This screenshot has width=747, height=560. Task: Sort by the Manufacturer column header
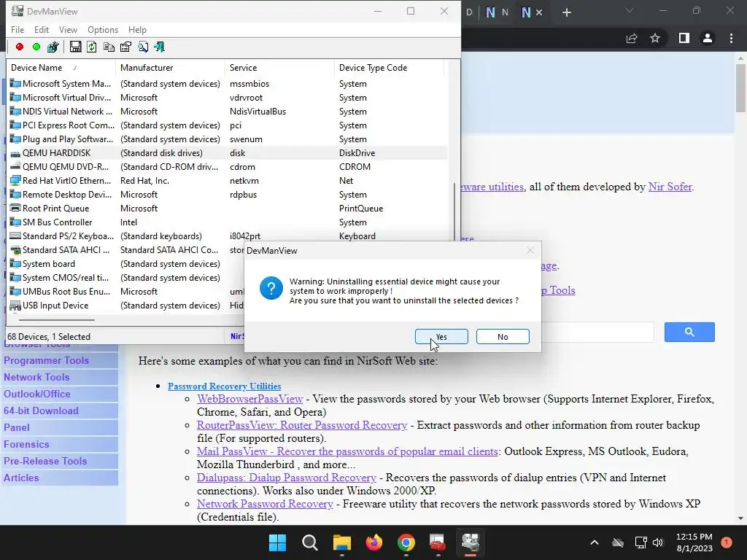click(170, 68)
